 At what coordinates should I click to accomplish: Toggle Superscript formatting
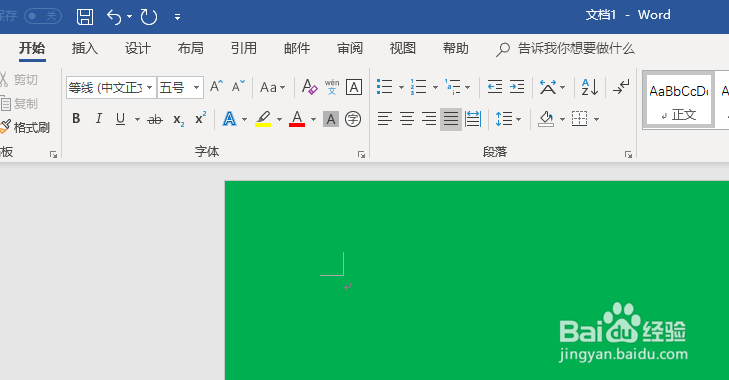(200, 119)
